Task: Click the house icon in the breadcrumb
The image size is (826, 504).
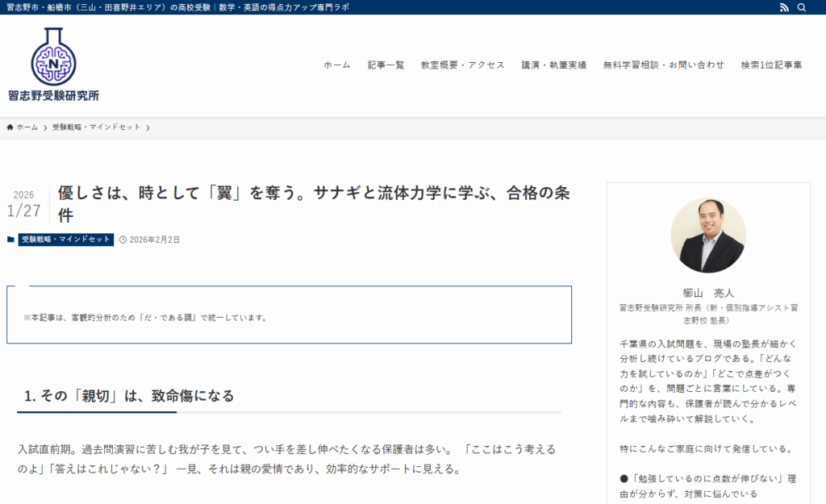Action: [10, 127]
